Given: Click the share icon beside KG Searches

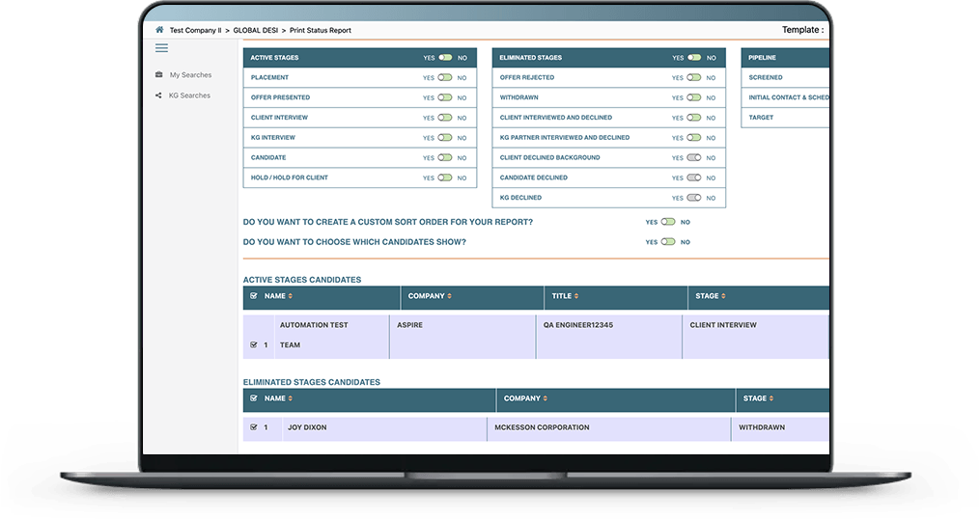Looking at the screenshot, I should tap(158, 96).
